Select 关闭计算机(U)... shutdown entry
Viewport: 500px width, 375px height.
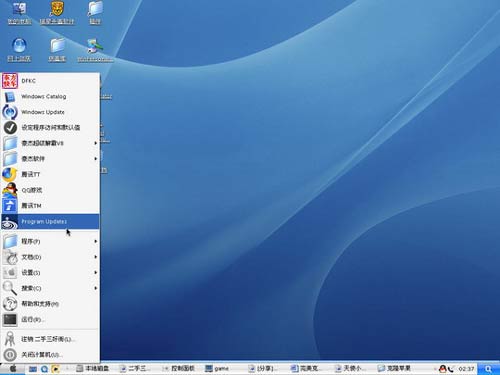click(x=50, y=355)
